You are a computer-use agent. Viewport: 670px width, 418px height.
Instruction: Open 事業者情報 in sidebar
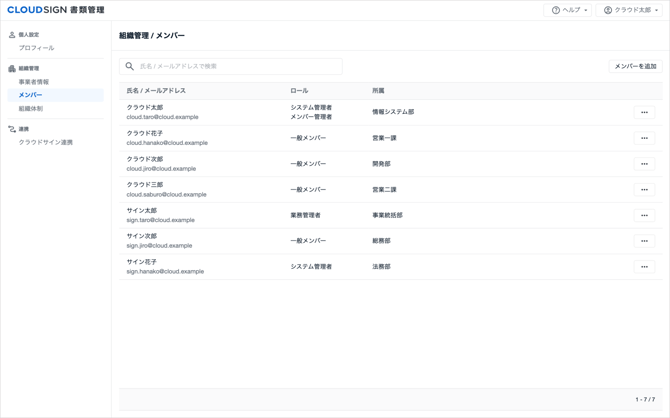(x=34, y=82)
